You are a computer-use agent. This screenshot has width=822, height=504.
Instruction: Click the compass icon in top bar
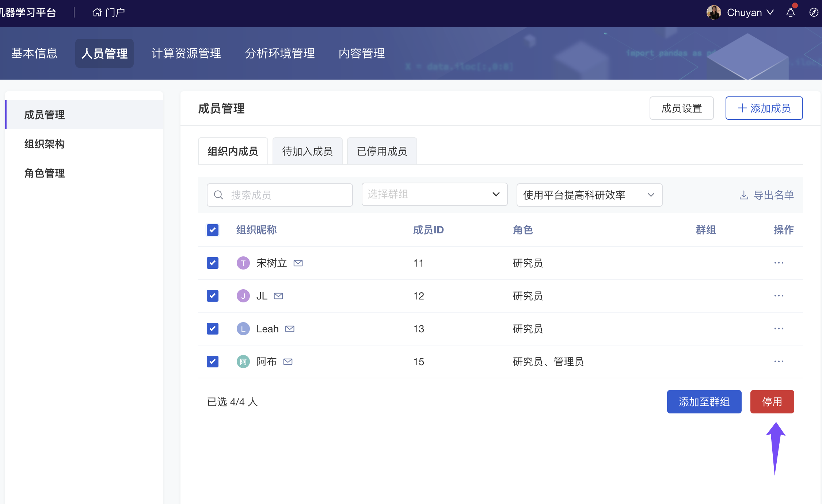(814, 13)
